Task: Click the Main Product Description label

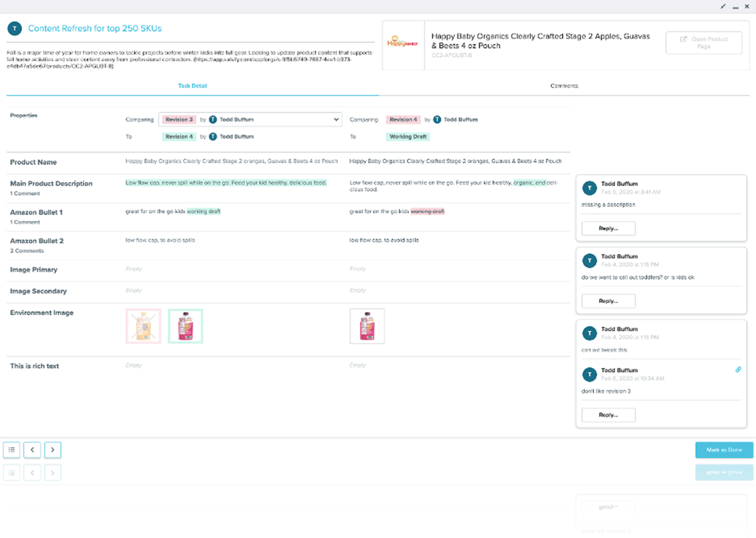Action: coord(51,183)
